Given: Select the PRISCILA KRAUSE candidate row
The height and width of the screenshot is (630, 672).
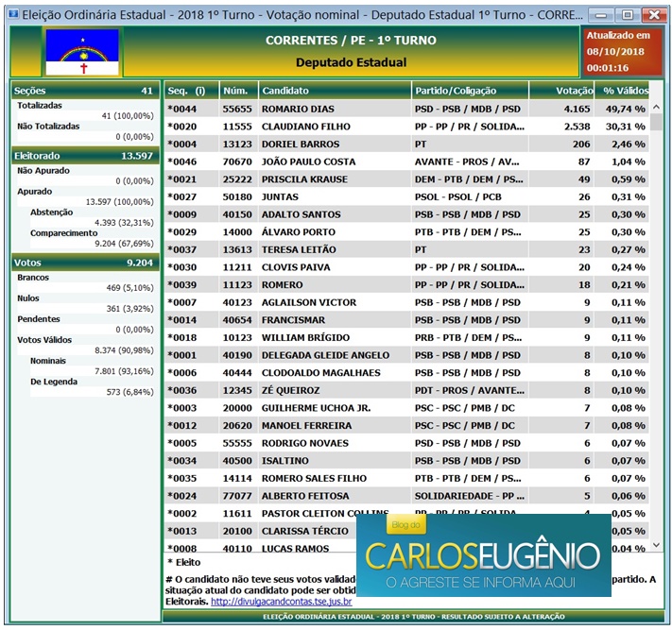Looking at the screenshot, I should pos(406,179).
